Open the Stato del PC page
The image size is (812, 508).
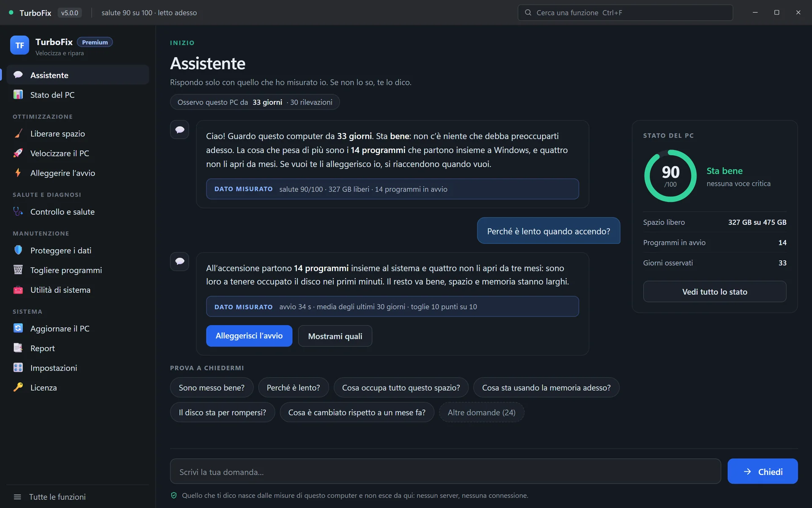(x=78, y=95)
